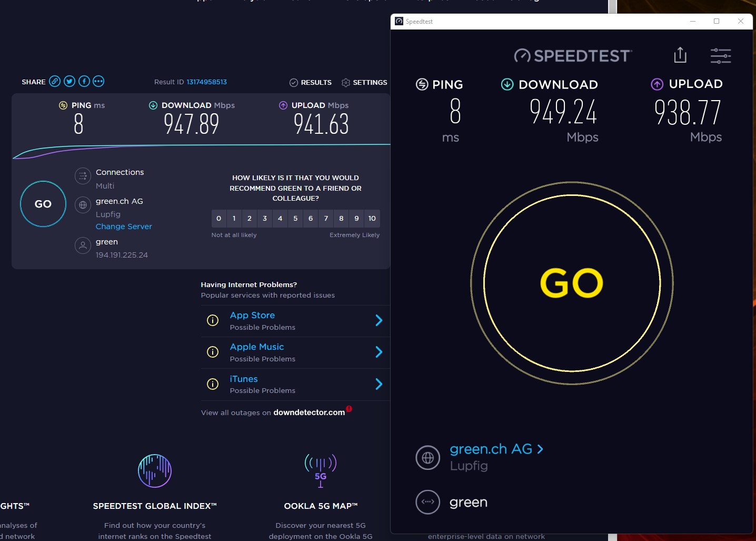Start the web Speedtest with small GO button
Viewport: 756px width, 541px height.
[43, 204]
